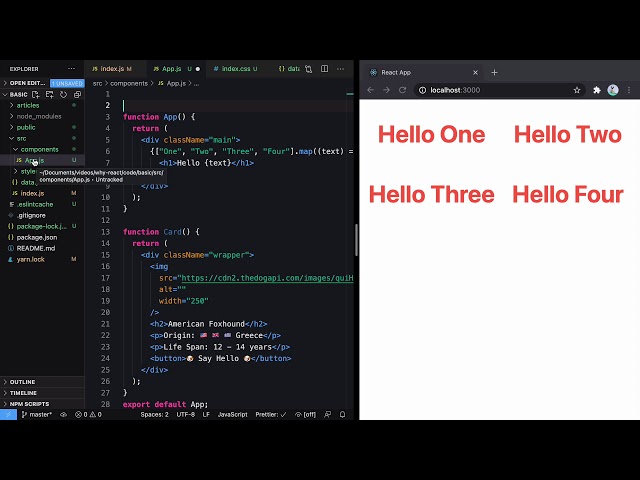Click the feedback icon in status bar
Viewport: 640px width, 480px height.
327,414
